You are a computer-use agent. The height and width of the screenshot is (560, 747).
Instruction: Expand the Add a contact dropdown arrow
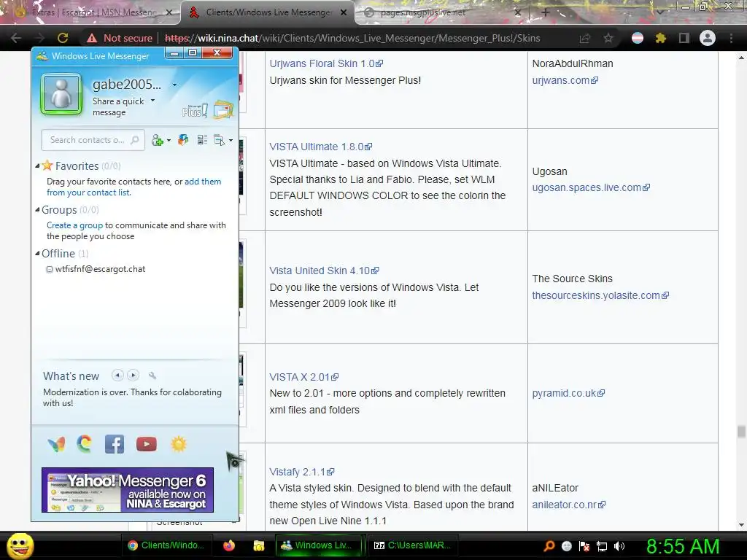169,141
